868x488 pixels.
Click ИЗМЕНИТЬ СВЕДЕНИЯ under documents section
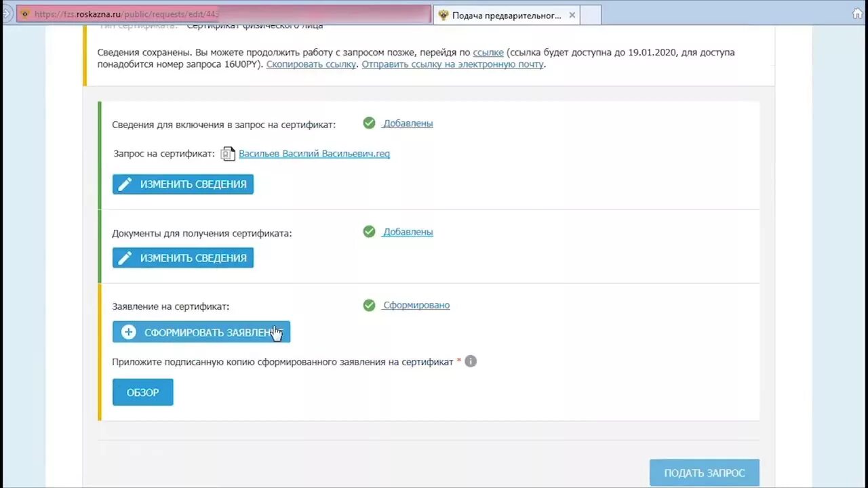pyautogui.click(x=183, y=258)
